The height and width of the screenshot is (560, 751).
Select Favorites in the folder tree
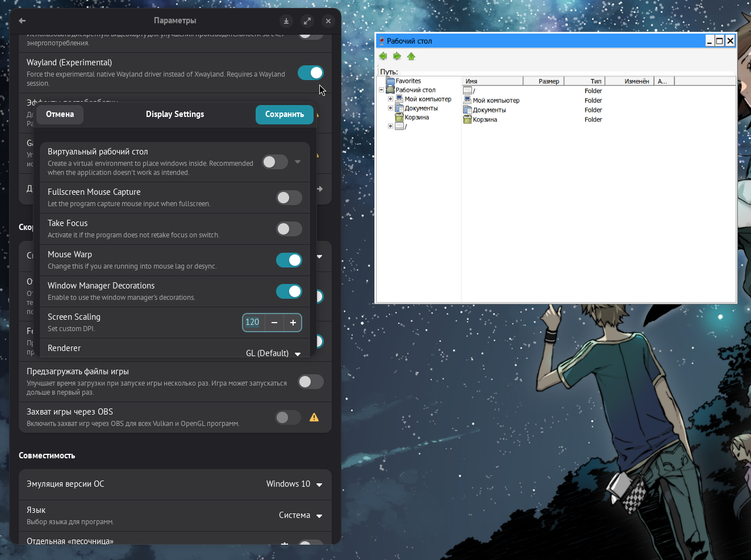coord(408,81)
